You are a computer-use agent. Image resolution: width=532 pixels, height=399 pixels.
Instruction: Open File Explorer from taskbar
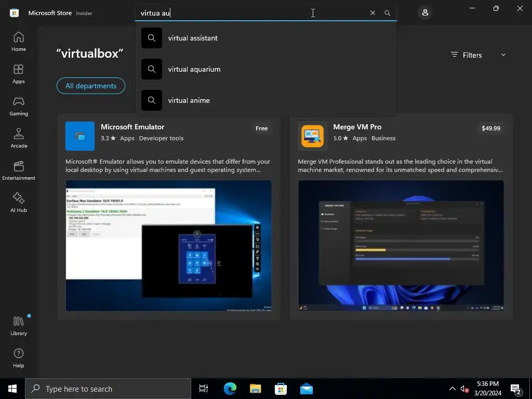coord(255,389)
